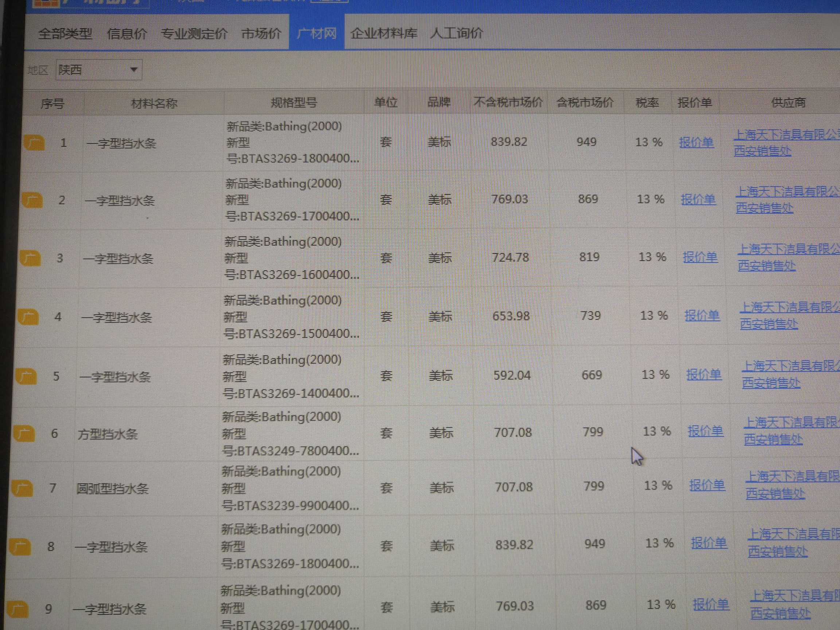Click price 653.98 in row 4
The width and height of the screenshot is (840, 630).
click(x=511, y=316)
